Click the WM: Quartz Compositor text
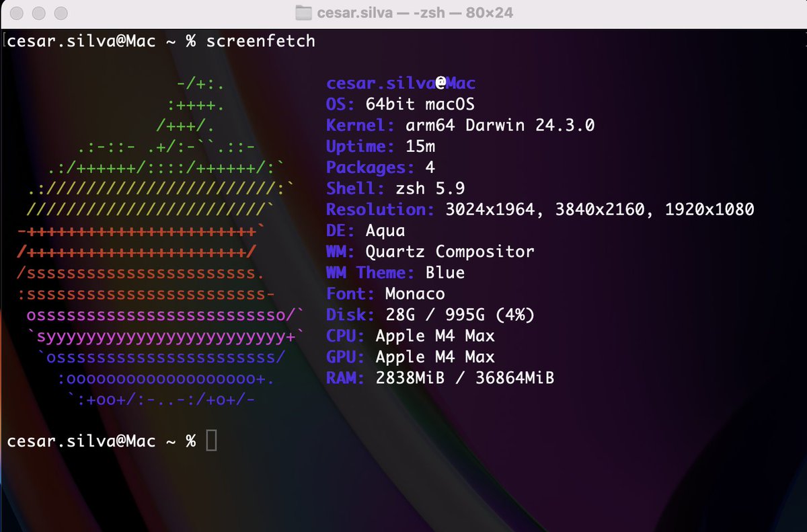Viewport: 807px width, 532px height. 430,252
